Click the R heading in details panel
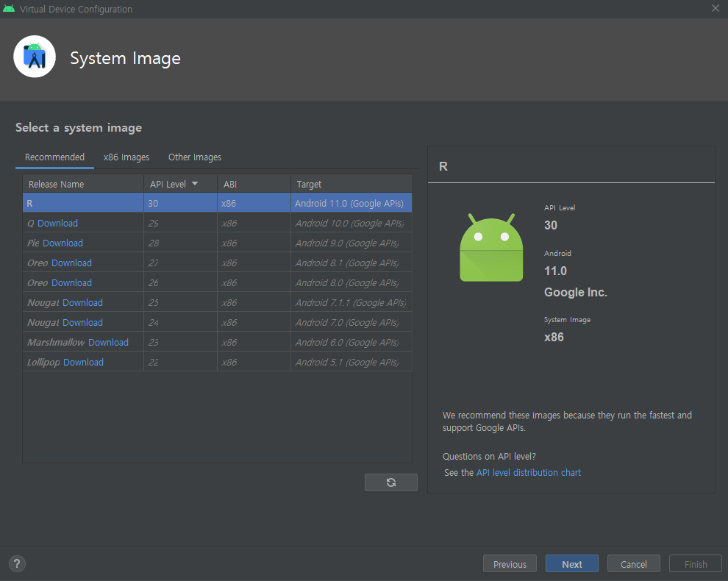The width and height of the screenshot is (728, 581). (x=443, y=166)
